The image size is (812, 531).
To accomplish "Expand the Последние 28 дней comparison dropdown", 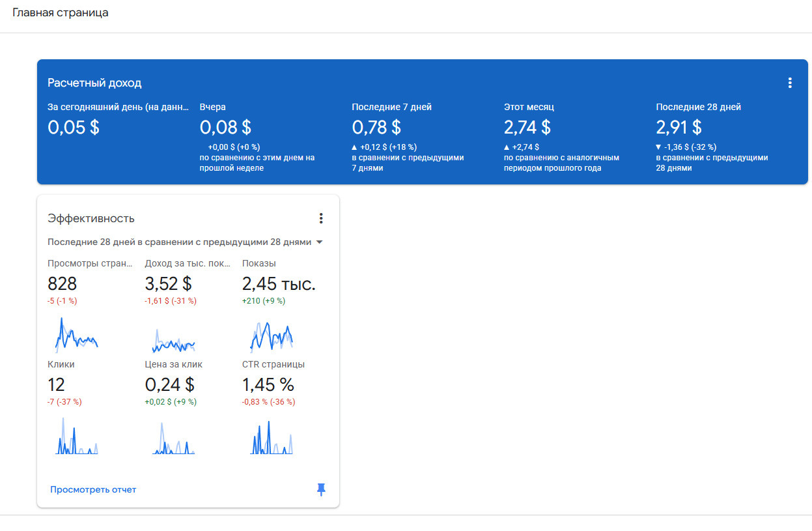I will 319,242.
